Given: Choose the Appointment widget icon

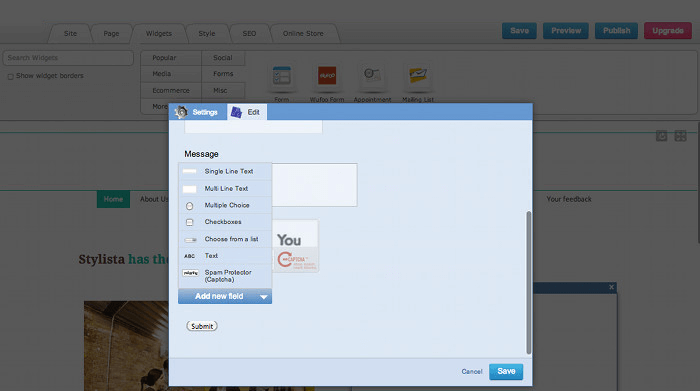Looking at the screenshot, I should click(372, 76).
